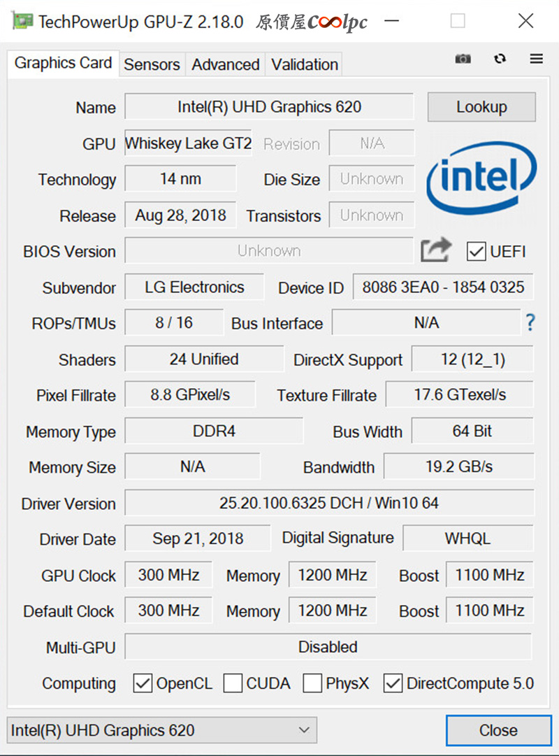Viewport: 559px width, 756px height.
Task: Toggle the OpenCL checkbox
Action: point(143,683)
